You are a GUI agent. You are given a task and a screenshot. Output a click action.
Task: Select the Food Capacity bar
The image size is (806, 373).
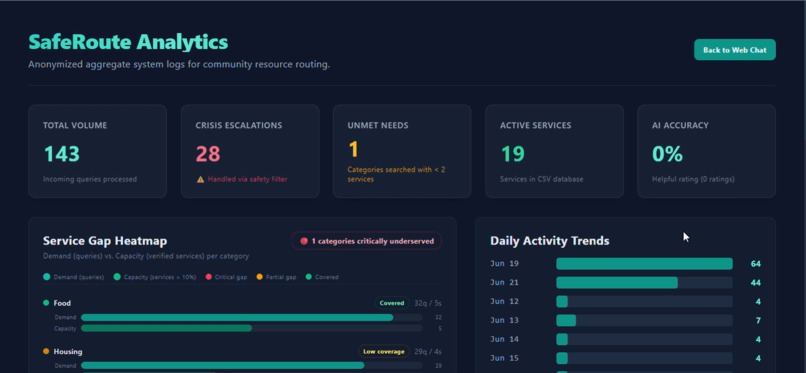(252, 328)
